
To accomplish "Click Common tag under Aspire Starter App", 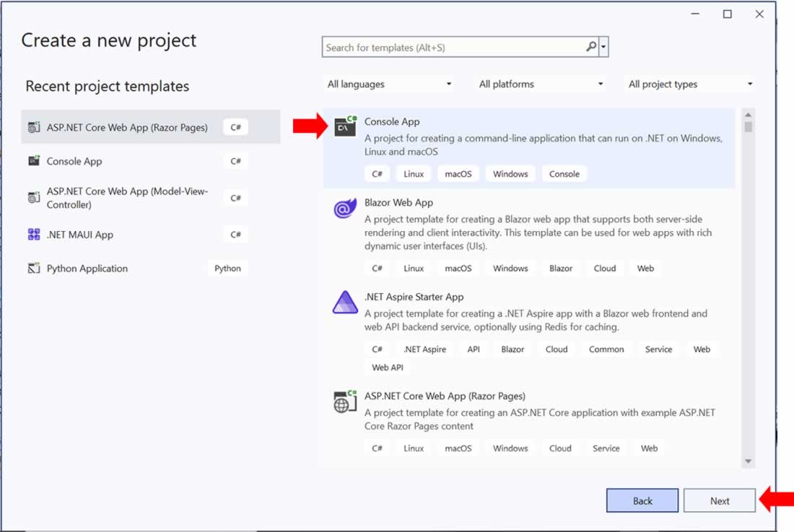I will [606, 349].
